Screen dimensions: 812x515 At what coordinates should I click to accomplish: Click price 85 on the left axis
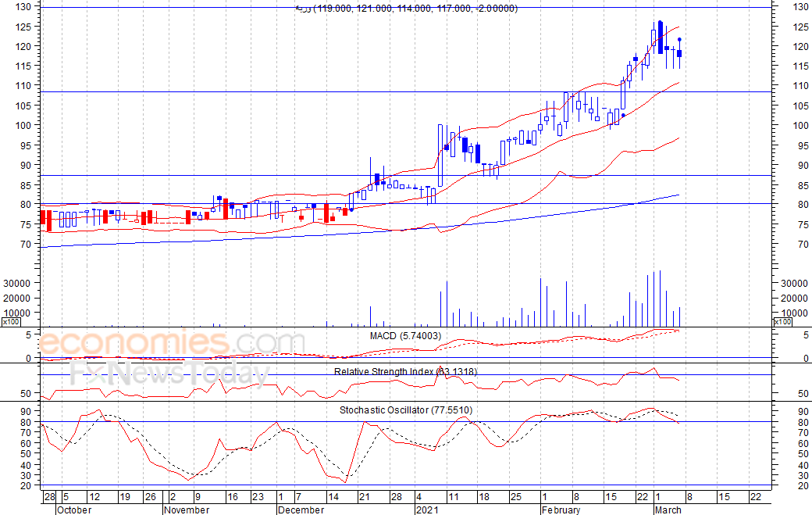tap(27, 185)
